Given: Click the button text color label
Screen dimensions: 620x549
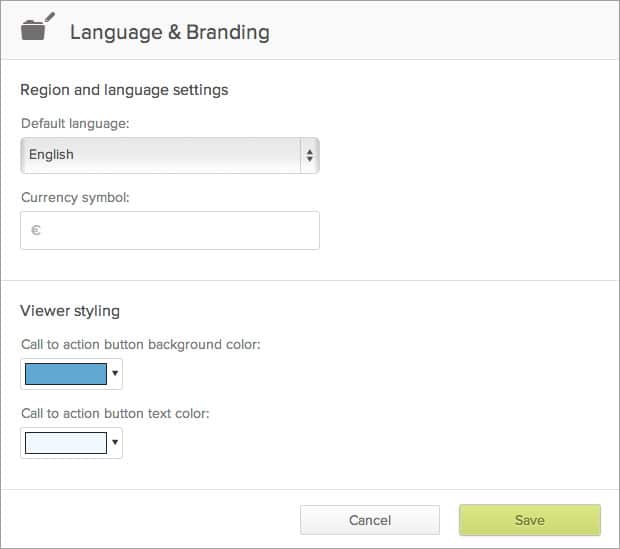Looking at the screenshot, I should 115,413.
